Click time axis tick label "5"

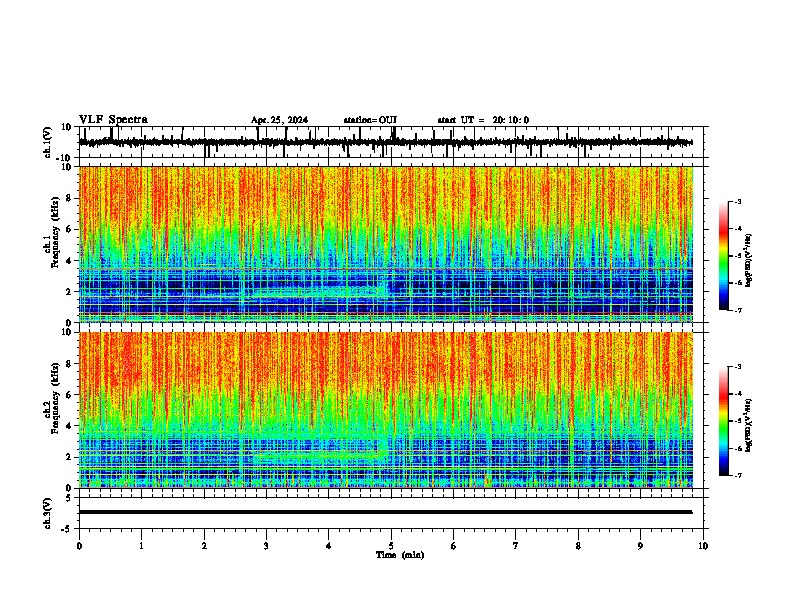coord(391,546)
